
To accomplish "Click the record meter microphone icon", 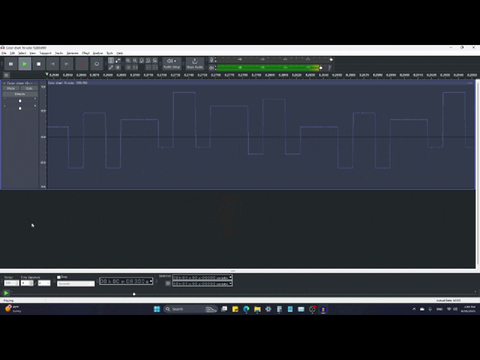I will pyautogui.click(x=211, y=60).
